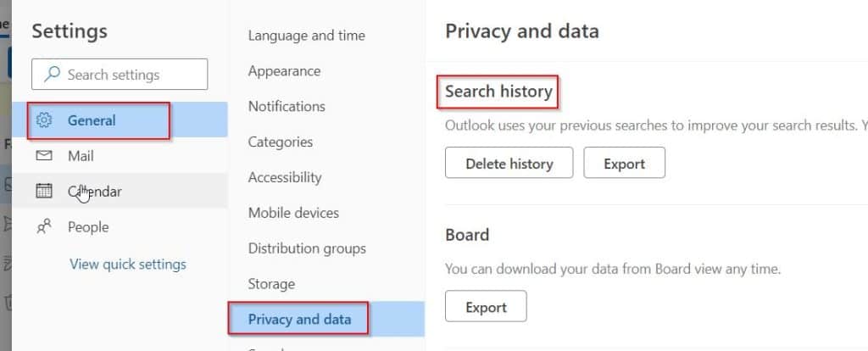Click the magnifier icon in Search settings
868x351 pixels.
click(52, 75)
